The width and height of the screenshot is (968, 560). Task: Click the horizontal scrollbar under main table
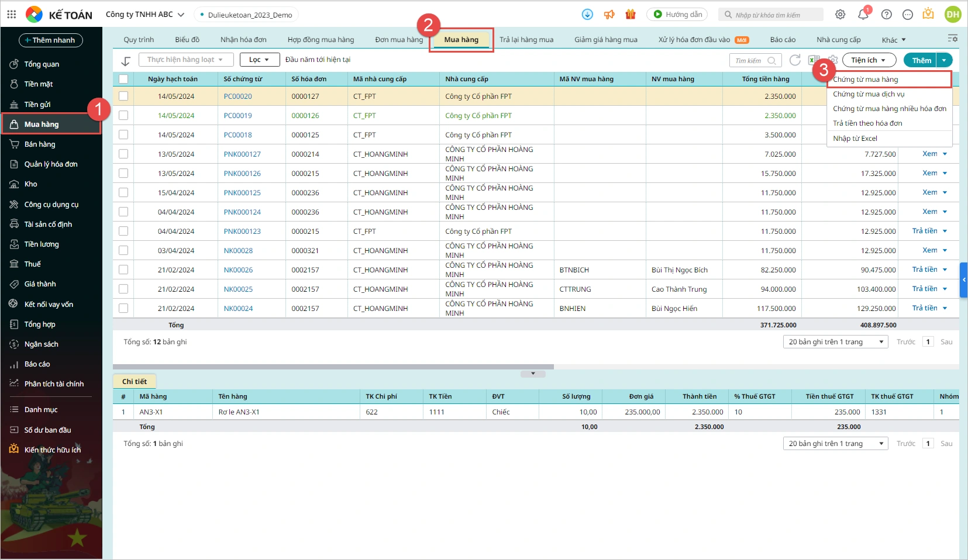pyautogui.click(x=333, y=367)
